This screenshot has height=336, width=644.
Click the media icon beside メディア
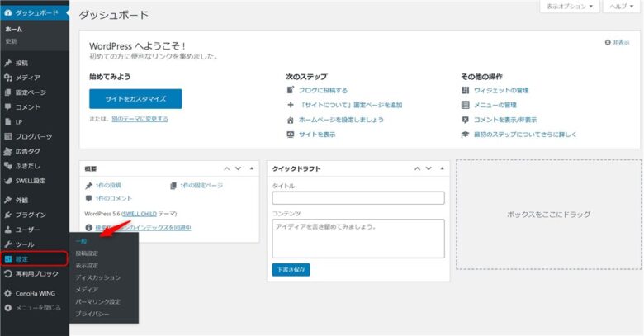[7, 78]
